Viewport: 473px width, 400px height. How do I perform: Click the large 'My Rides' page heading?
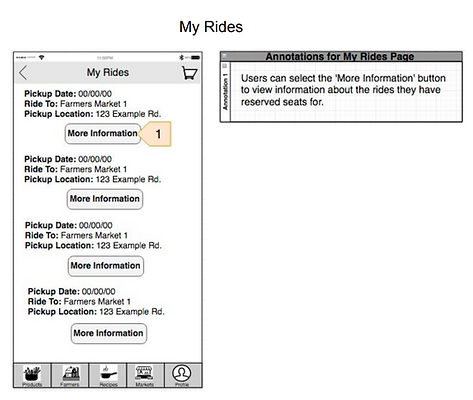(x=211, y=27)
